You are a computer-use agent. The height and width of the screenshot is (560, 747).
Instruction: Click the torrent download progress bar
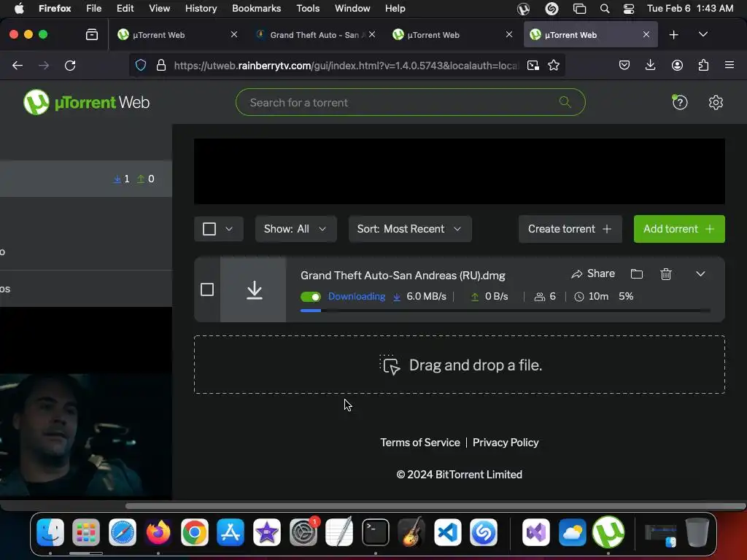pyautogui.click(x=505, y=311)
